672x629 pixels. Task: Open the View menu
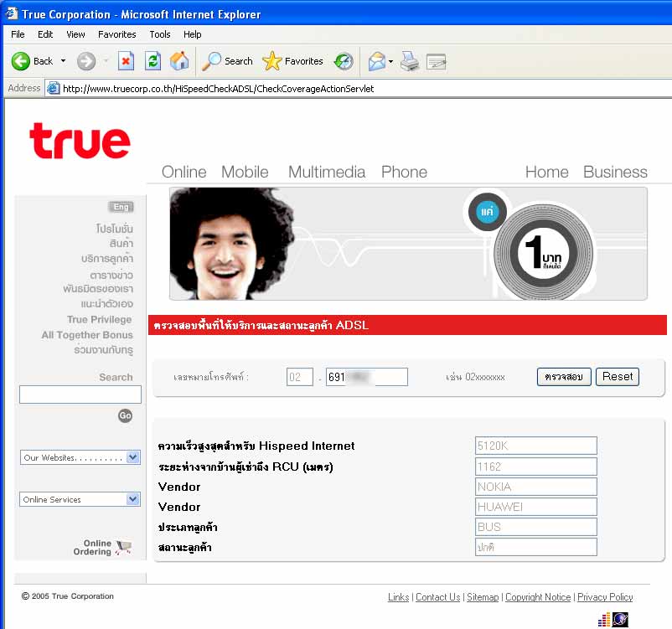75,34
